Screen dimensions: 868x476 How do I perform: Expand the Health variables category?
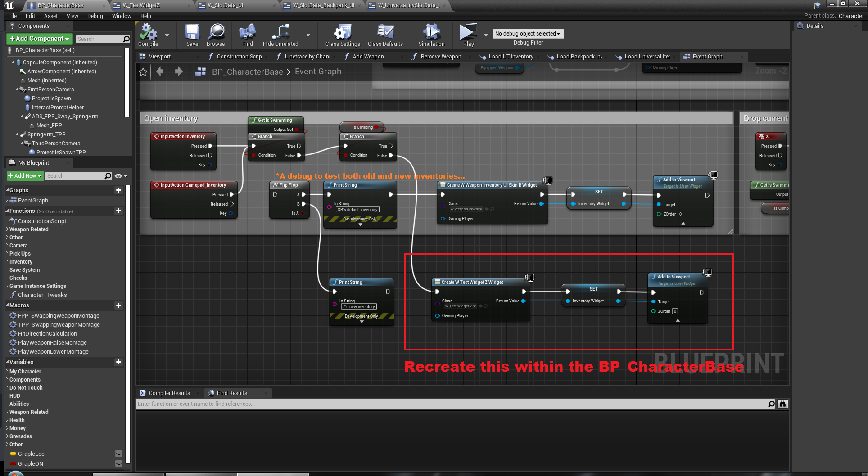(x=17, y=420)
